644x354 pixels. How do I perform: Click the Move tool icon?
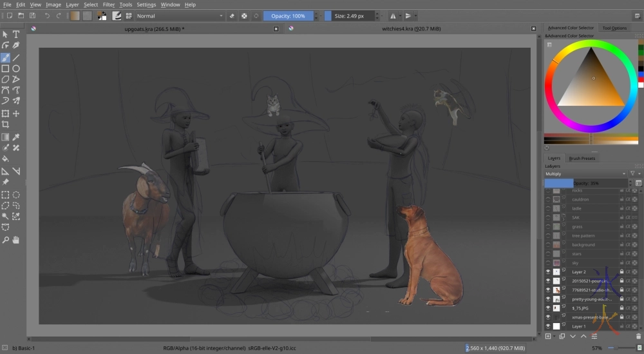(x=16, y=113)
